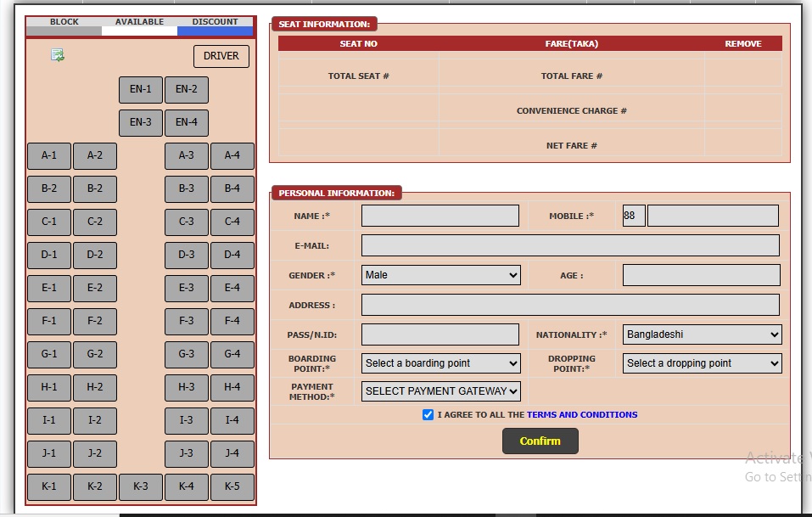The width and height of the screenshot is (812, 517).
Task: Open the Nationality dropdown
Action: [703, 334]
